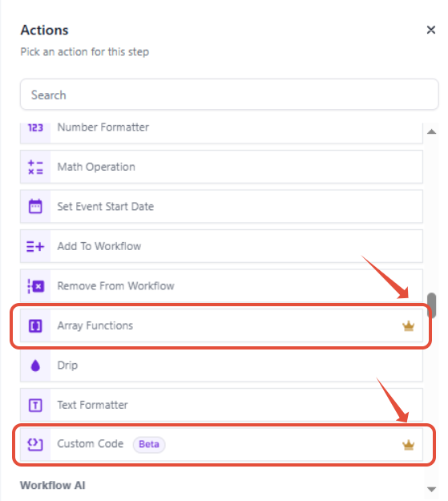Viewport: 448px width, 501px height.
Task: Click the Drip droplet icon
Action: (x=35, y=366)
